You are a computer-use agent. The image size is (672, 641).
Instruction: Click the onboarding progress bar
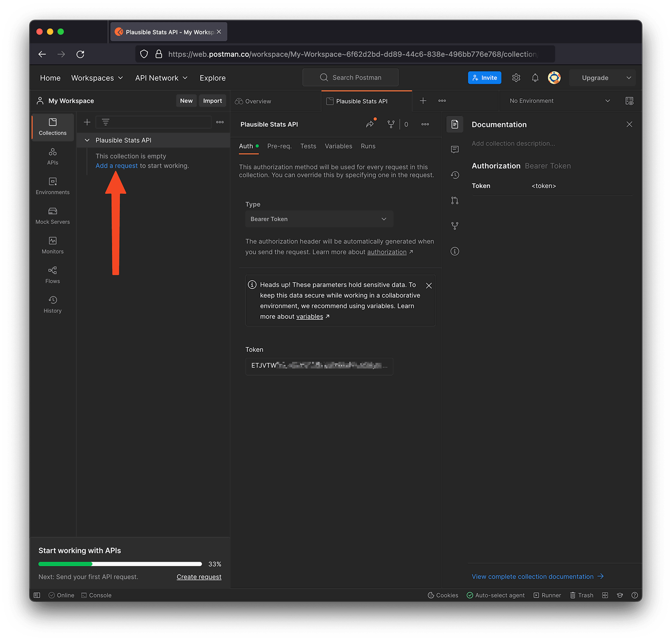(x=120, y=564)
